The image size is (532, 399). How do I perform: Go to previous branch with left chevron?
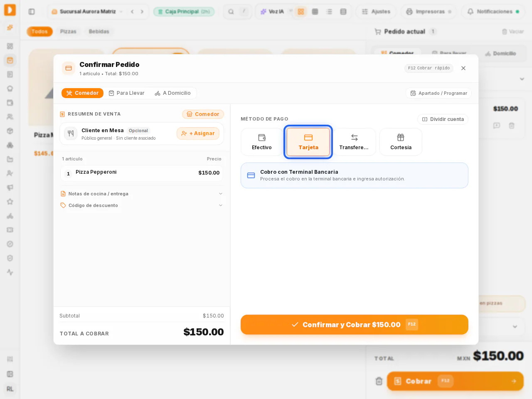point(132,12)
